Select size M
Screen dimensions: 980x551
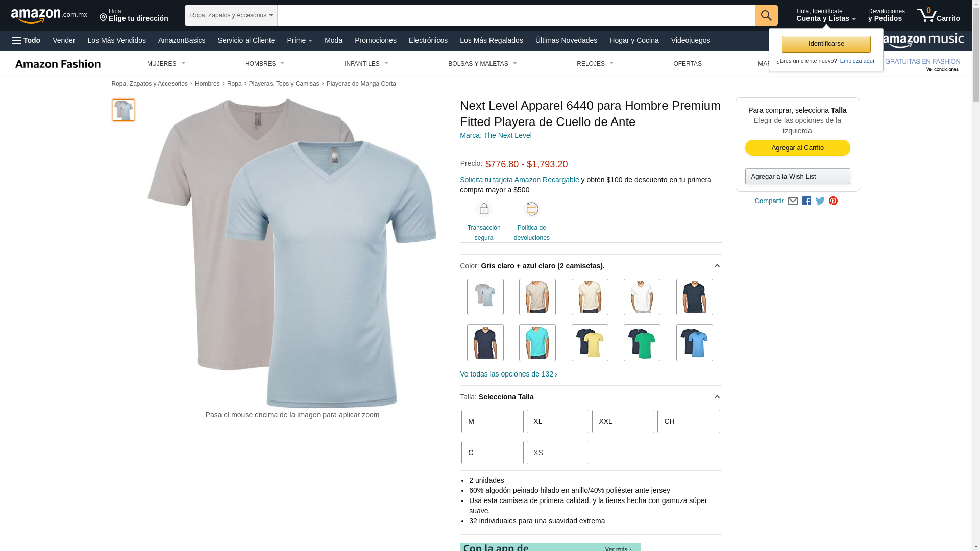click(x=493, y=421)
